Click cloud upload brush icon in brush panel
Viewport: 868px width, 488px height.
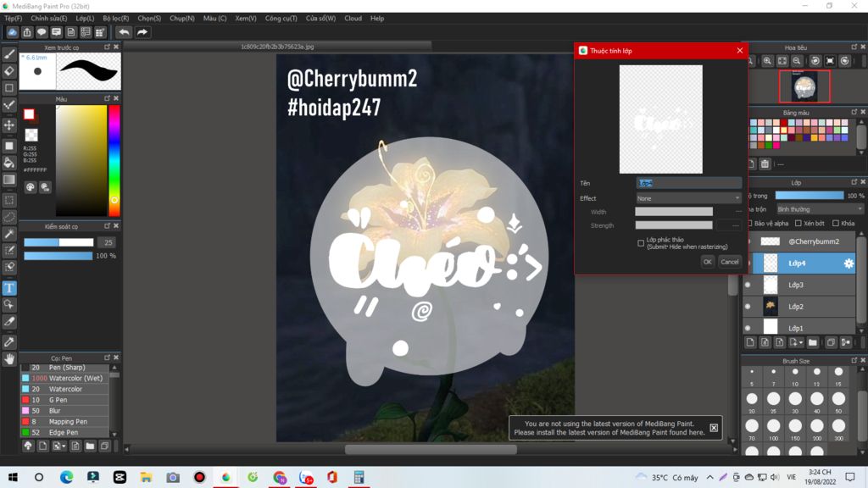(x=28, y=446)
